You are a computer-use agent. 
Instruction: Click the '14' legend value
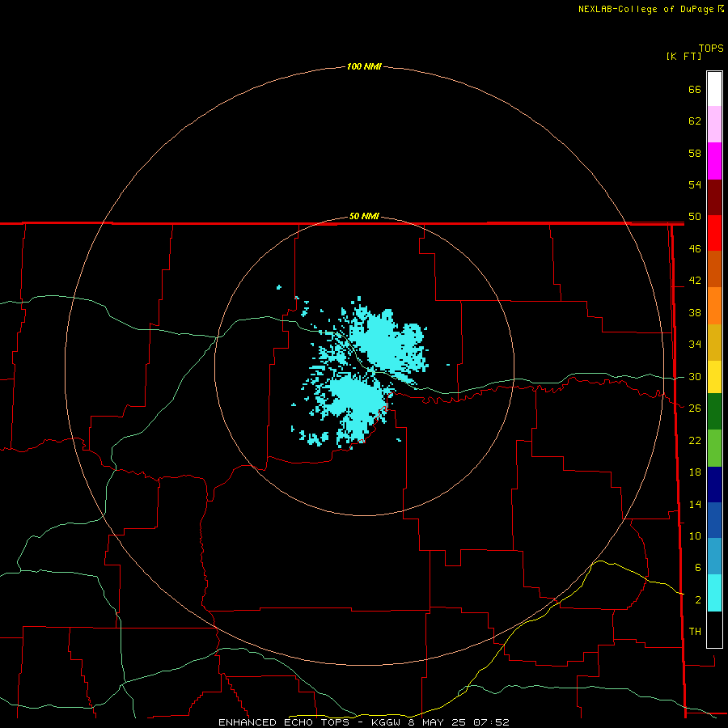695,504
